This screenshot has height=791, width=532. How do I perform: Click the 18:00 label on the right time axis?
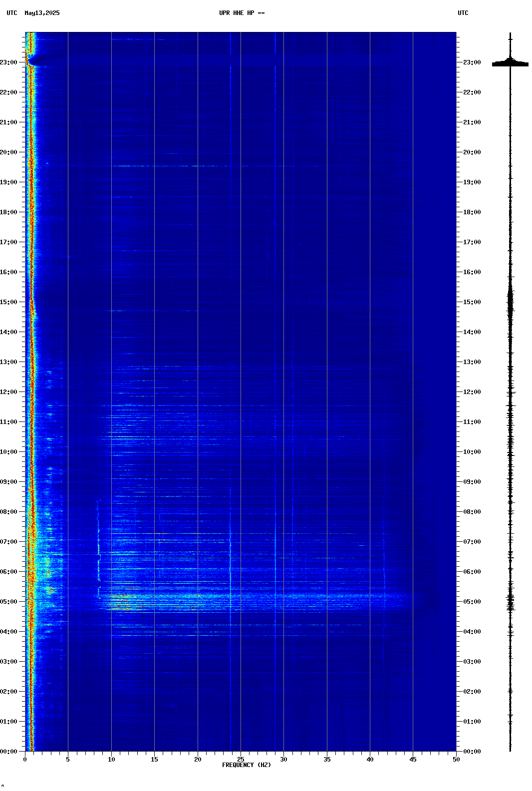[x=472, y=212]
